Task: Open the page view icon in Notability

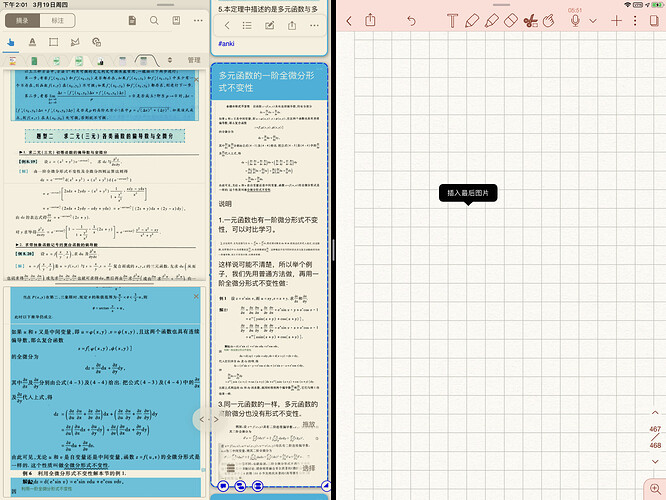Action: 654,21
